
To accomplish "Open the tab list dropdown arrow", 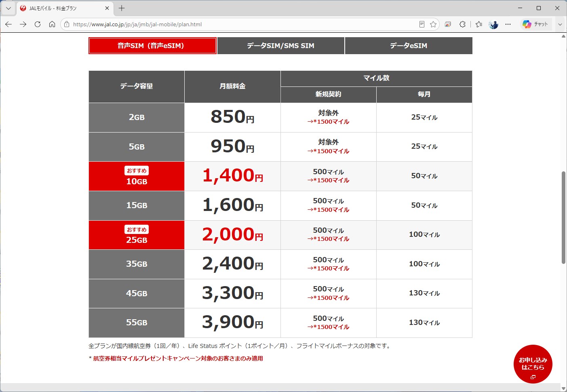I will tap(8, 8).
